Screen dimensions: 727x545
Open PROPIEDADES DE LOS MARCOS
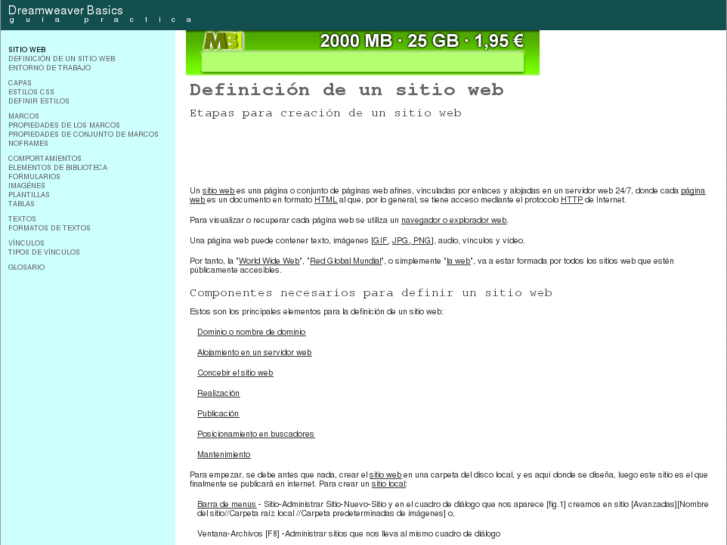point(64,125)
